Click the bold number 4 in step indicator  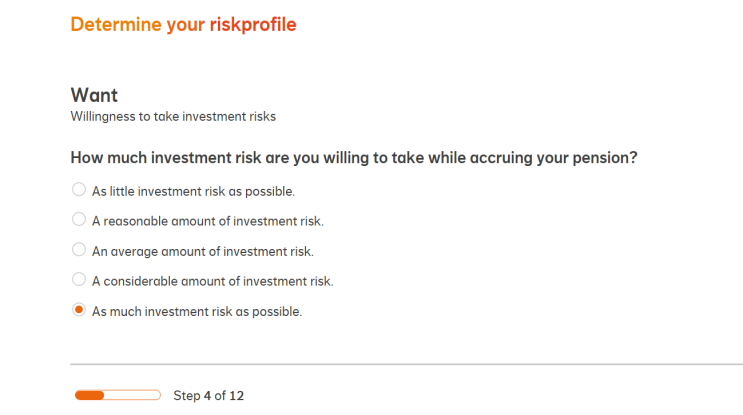[x=207, y=396]
